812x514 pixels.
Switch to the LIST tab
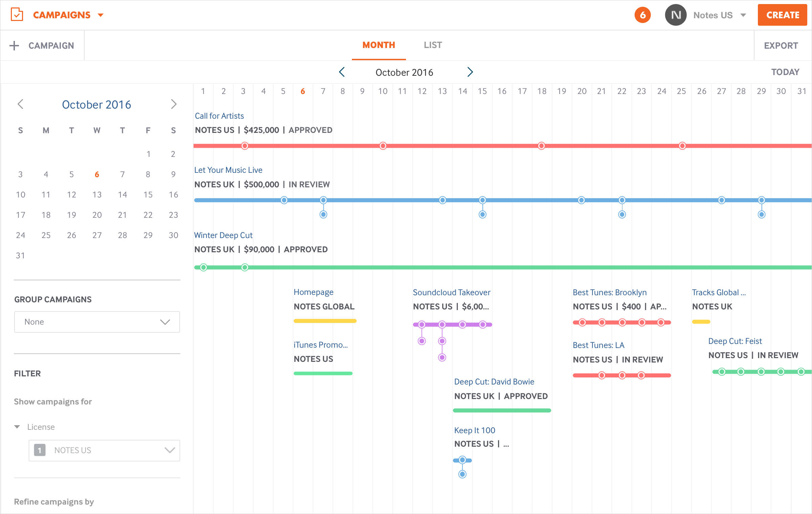click(432, 45)
